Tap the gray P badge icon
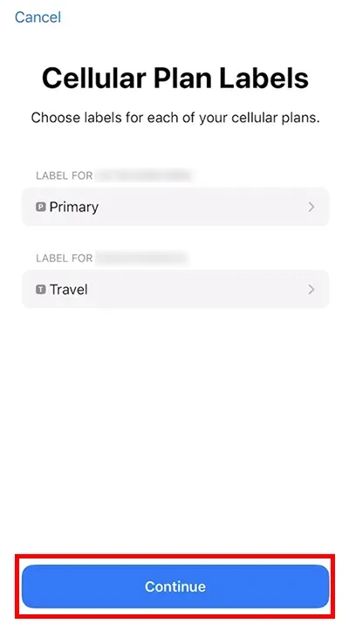The image size is (349, 644). tap(41, 207)
